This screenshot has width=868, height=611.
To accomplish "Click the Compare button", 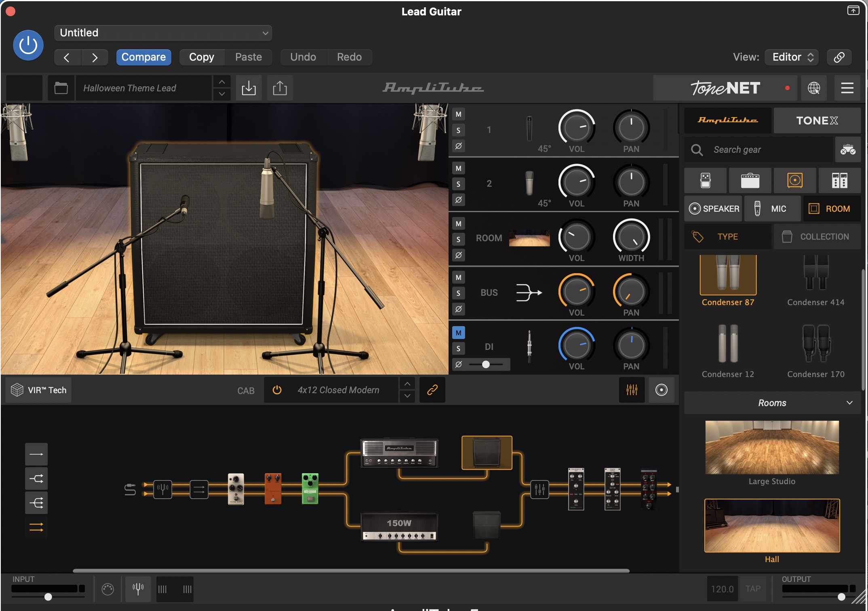I will [143, 57].
